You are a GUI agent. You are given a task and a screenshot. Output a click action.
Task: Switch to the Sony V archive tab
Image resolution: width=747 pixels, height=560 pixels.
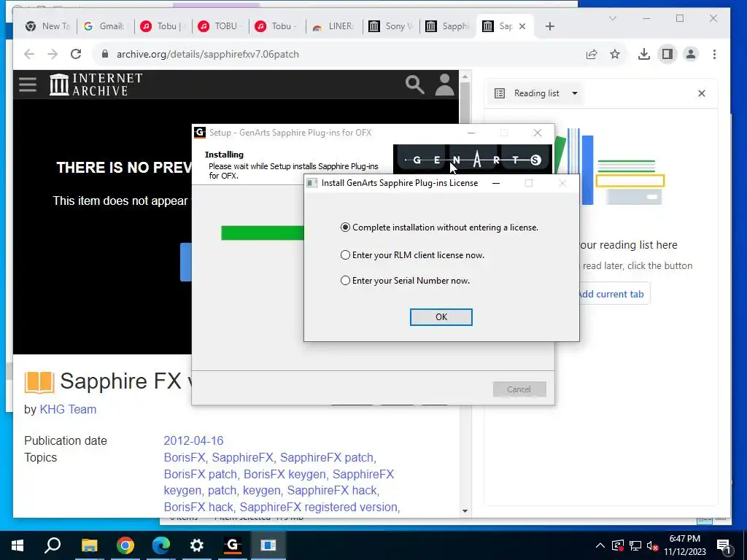[x=391, y=26]
